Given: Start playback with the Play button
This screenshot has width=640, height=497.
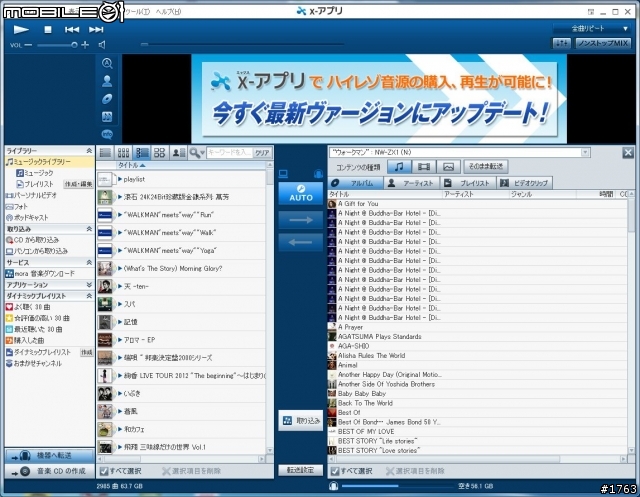Looking at the screenshot, I should click(x=21, y=29).
